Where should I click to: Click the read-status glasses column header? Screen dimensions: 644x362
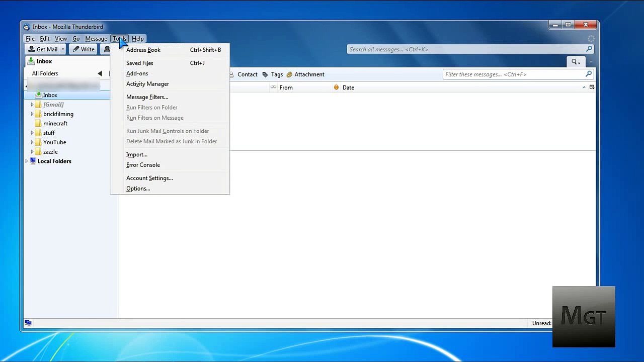click(x=273, y=87)
